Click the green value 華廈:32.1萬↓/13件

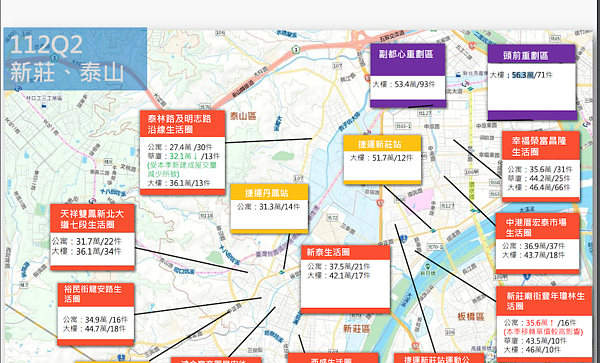tap(183, 156)
